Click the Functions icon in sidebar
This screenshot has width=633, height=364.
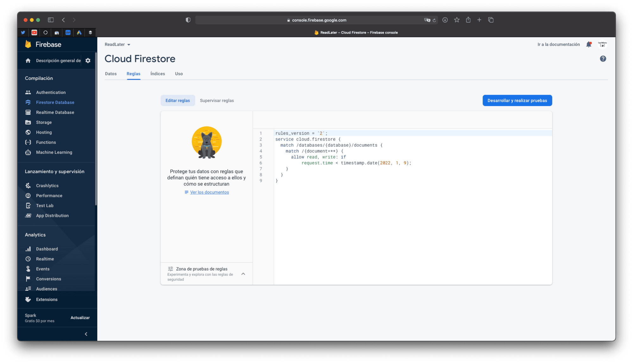pyautogui.click(x=28, y=142)
